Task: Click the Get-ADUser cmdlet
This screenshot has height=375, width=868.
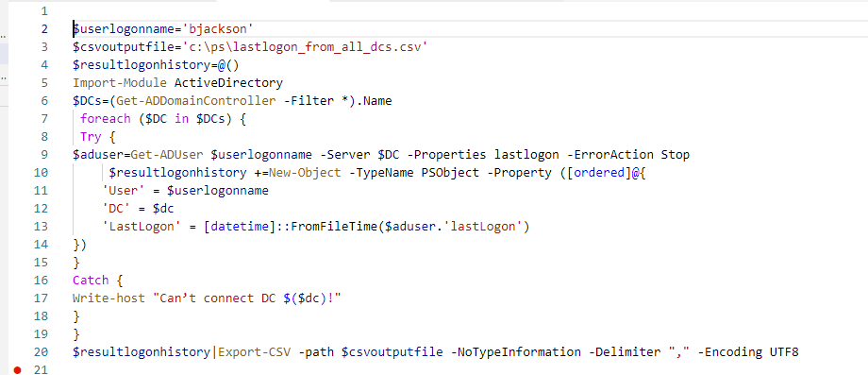Action: coord(167,155)
